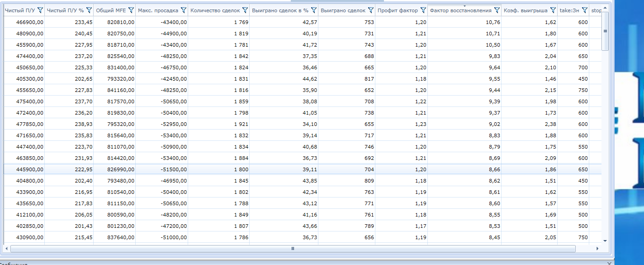Open filter for Выиграно сделок в % column
Viewport: 644px width, 265px height.
tap(314, 10)
